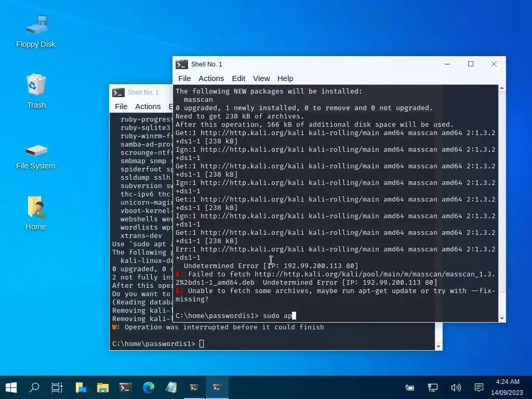
Task: Click the front window title 'Shell No. 1'
Action: (207, 64)
